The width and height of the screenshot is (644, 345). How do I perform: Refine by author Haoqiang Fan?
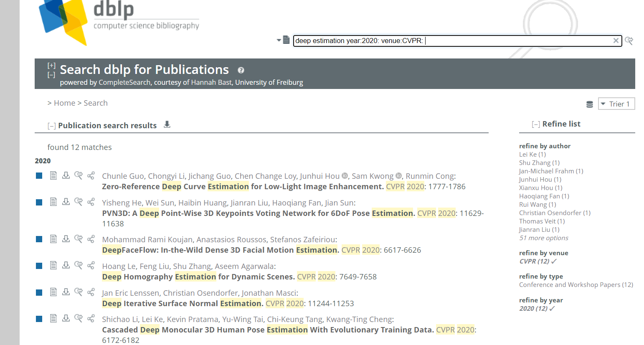(544, 196)
